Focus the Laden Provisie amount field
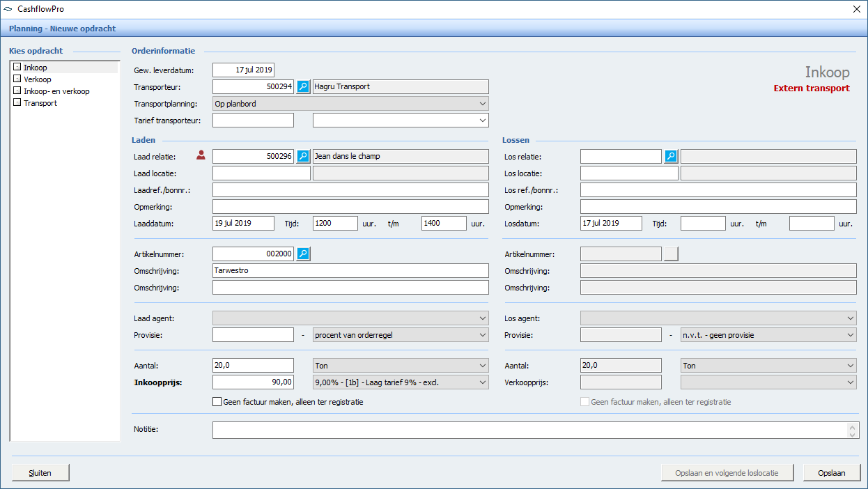This screenshot has height=489, width=868. [253, 335]
